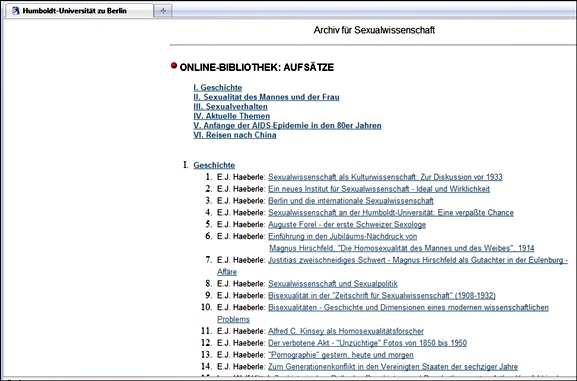Click the Geschichte section heading link
577x381 pixels.
[214, 165]
